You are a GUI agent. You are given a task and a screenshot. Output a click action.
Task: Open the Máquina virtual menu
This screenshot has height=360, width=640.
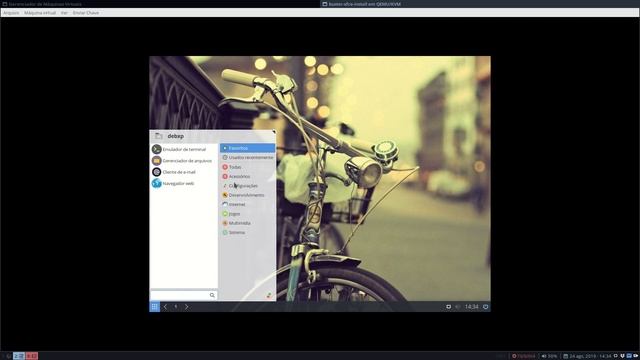40,13
